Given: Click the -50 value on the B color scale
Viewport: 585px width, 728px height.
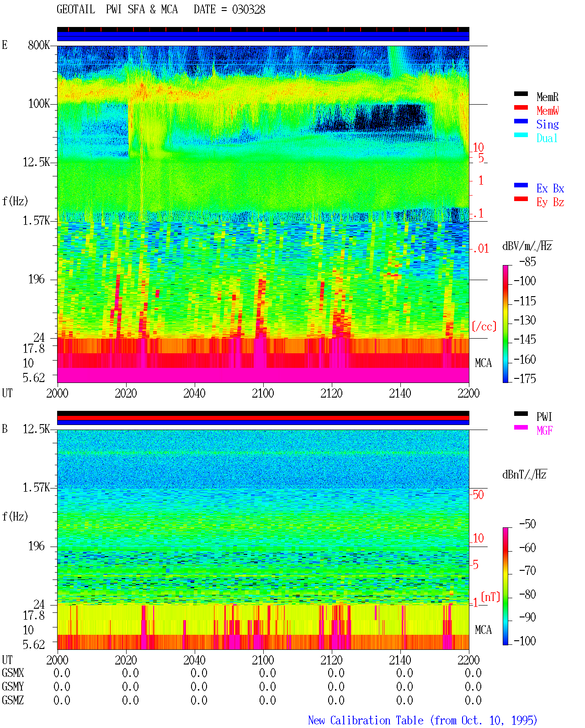Looking at the screenshot, I should click(x=527, y=524).
